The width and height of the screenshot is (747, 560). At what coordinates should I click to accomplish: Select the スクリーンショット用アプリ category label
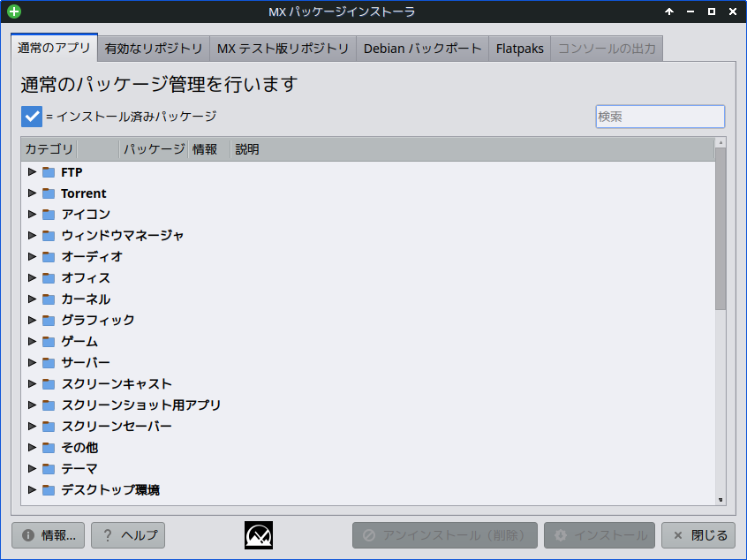coord(141,405)
